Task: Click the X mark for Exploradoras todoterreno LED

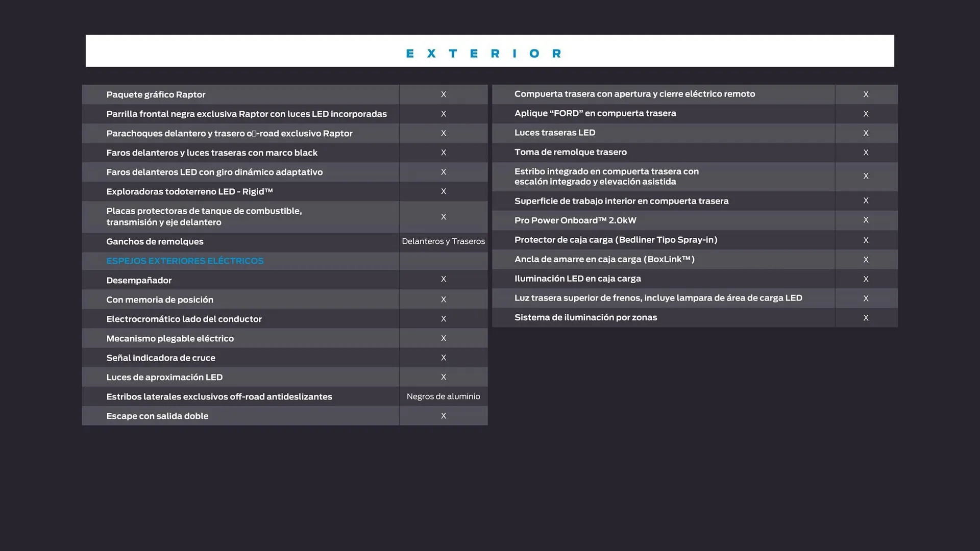Action: pos(443,191)
